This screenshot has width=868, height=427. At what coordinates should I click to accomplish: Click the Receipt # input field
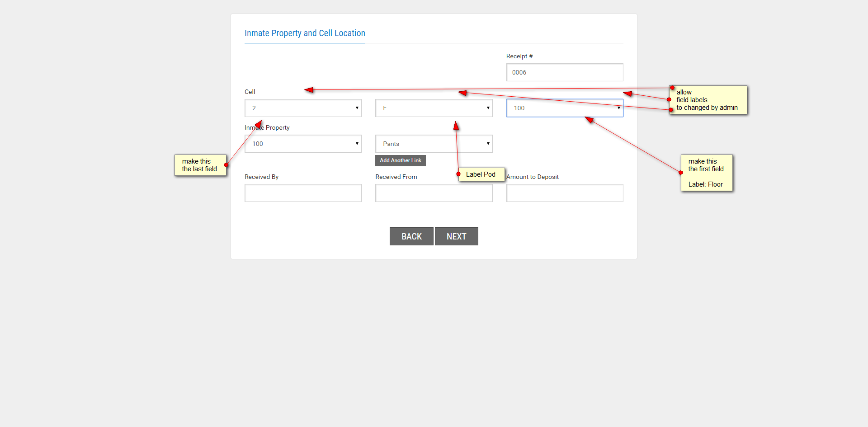564,72
